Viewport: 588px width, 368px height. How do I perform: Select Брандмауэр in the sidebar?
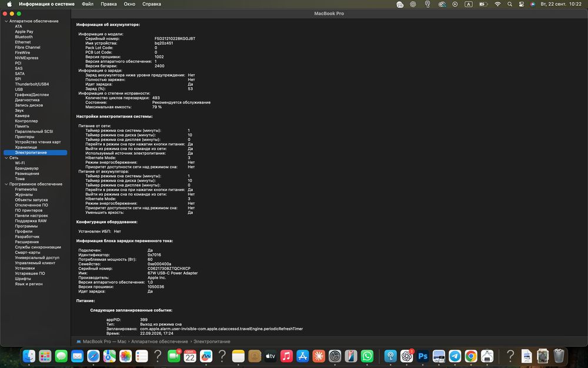click(26, 168)
